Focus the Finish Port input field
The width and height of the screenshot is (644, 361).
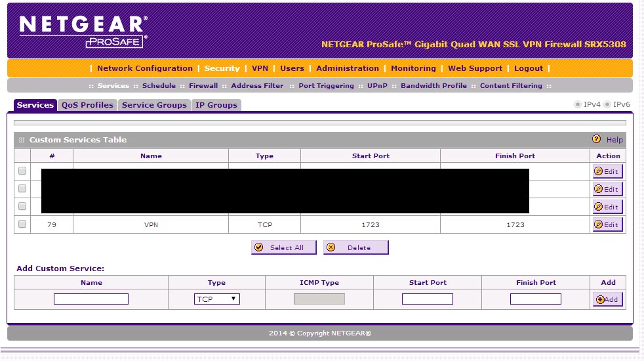pos(536,299)
